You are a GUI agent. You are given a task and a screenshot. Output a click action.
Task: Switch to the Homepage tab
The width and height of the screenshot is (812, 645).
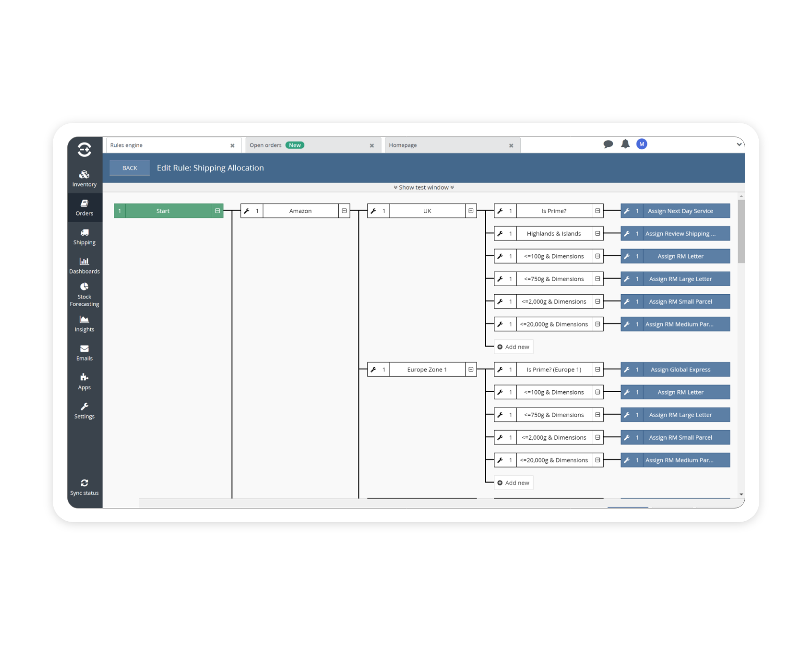click(x=403, y=145)
